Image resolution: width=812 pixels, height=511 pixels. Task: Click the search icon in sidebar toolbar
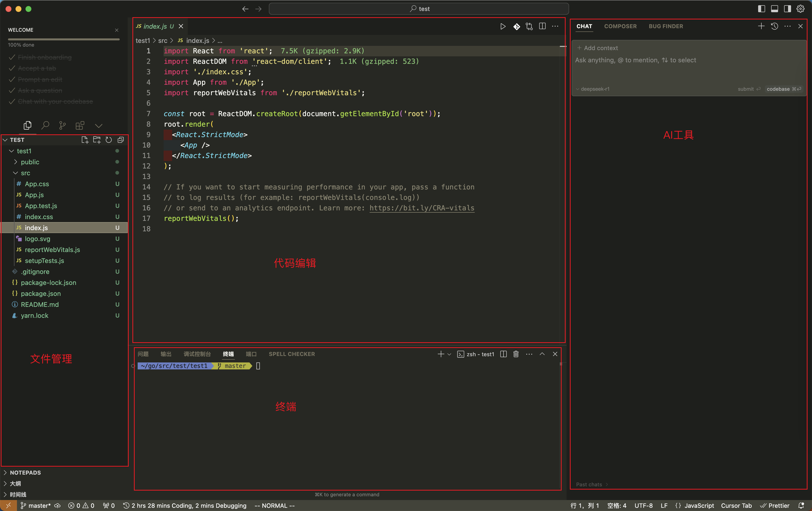pos(44,126)
